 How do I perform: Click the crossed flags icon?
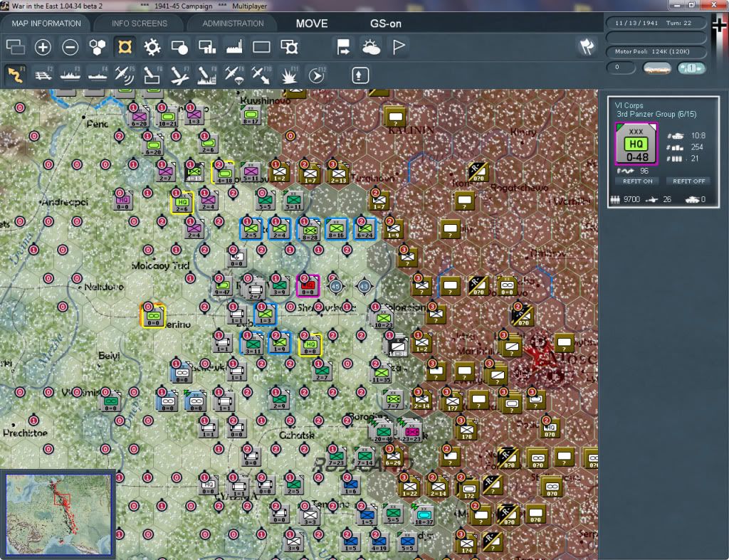coord(587,46)
